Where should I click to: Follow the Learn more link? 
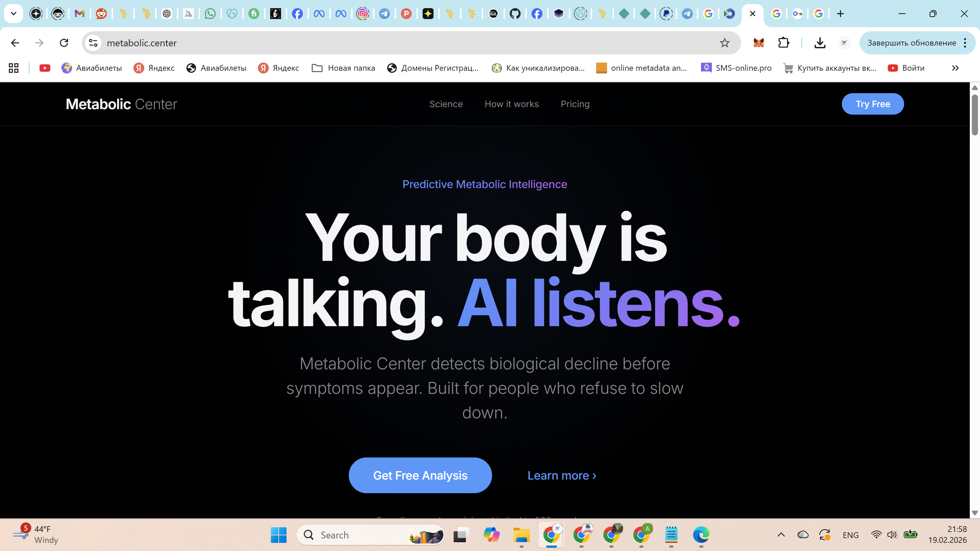tap(561, 475)
